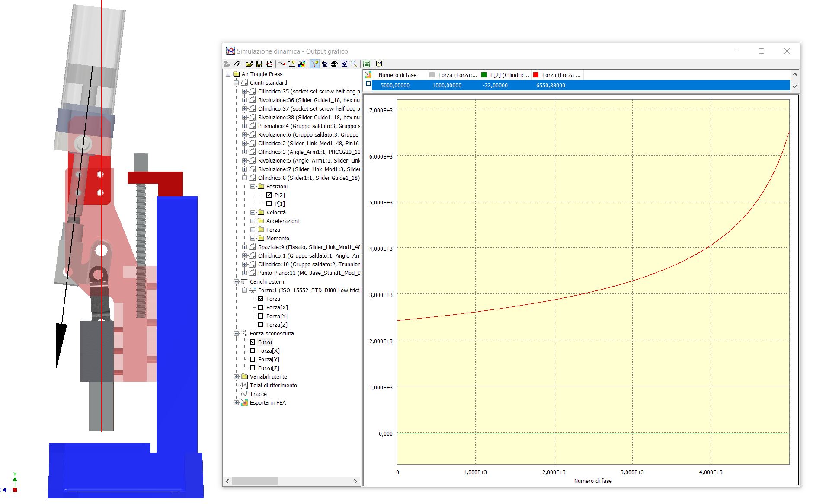The image size is (813, 504).
Task: Activate the zoom window magnifier icon
Action: pos(354,64)
